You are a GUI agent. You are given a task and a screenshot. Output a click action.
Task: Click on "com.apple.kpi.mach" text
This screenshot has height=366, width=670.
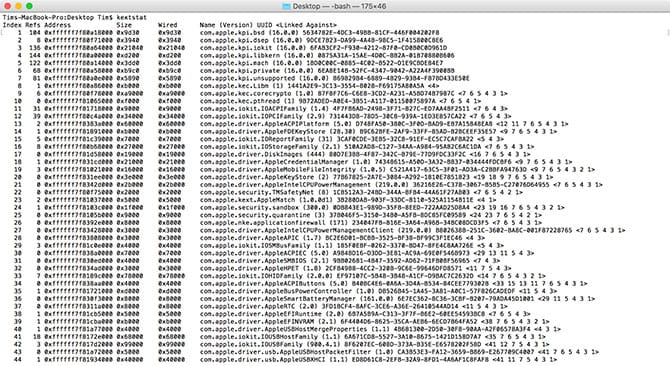pos(234,63)
